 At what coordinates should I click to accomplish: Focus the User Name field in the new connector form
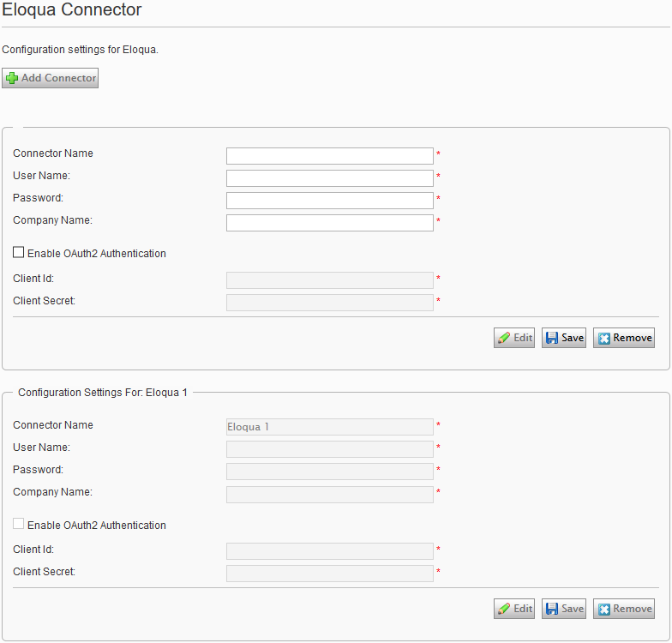pos(329,178)
